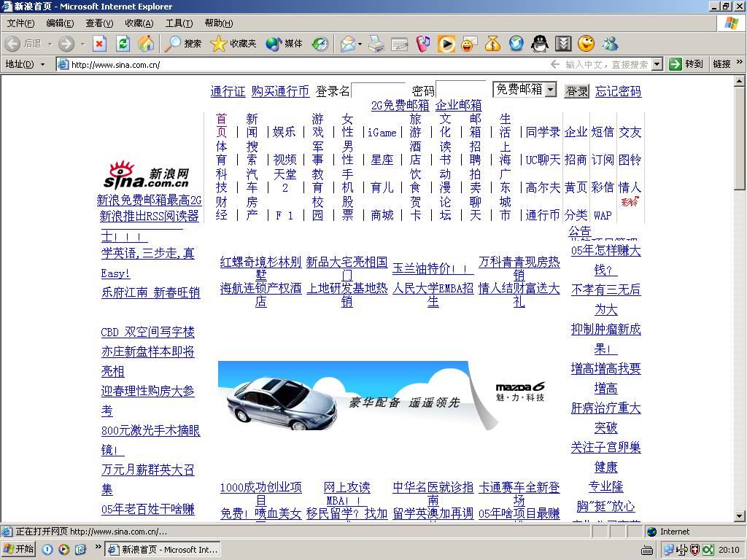
Task: Open the 2G免费邮箱 link
Action: click(x=400, y=105)
